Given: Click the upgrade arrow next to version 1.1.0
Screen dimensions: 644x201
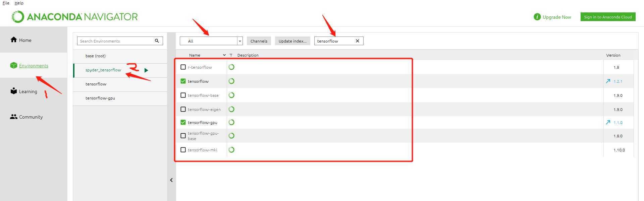Looking at the screenshot, I should coord(608,122).
